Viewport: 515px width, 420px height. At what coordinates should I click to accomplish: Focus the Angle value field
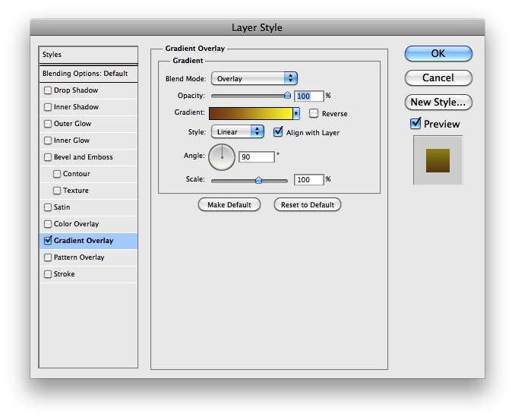click(257, 157)
